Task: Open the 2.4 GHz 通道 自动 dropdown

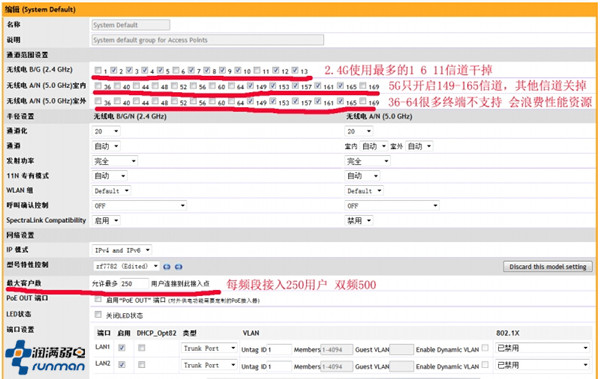Action: [106, 146]
